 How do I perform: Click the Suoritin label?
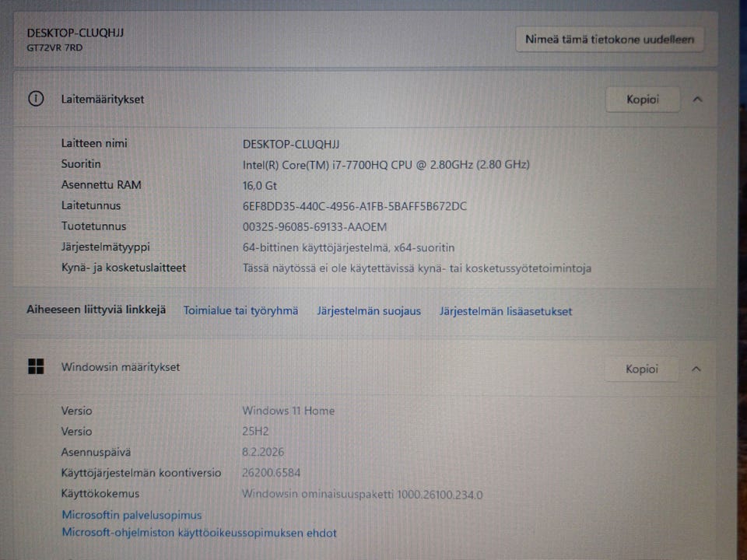pos(81,164)
